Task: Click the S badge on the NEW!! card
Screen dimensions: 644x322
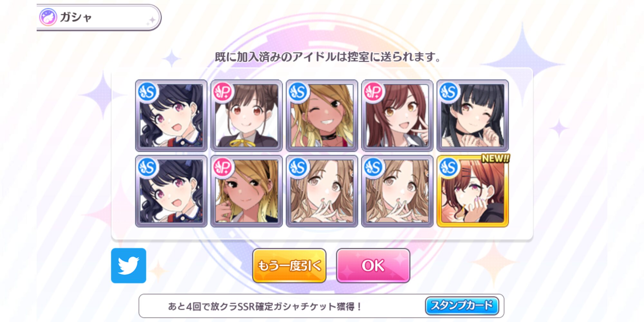Action: (449, 167)
